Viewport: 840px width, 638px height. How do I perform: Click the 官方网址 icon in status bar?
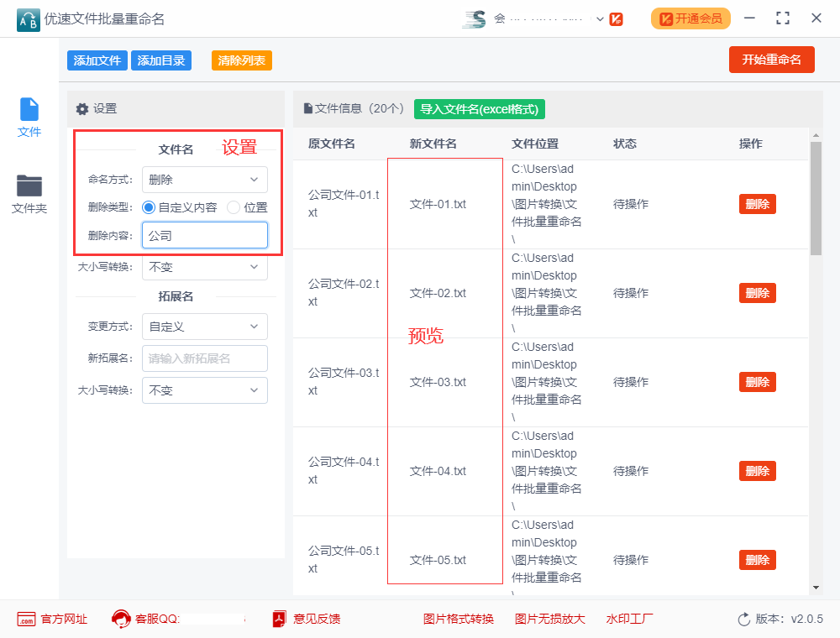[x=27, y=619]
